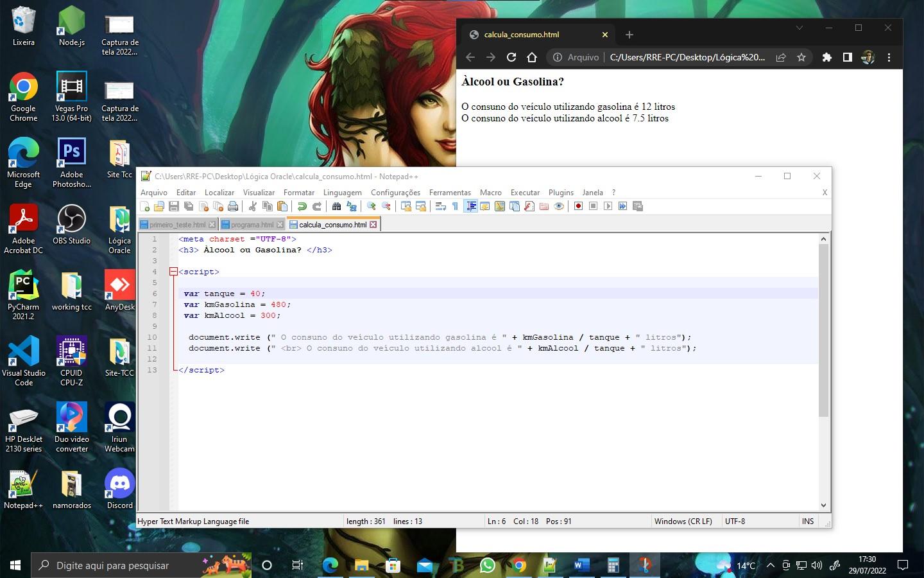This screenshot has height=578, width=924.
Task: Toggle Word Wrap toolbar icon
Action: point(440,206)
